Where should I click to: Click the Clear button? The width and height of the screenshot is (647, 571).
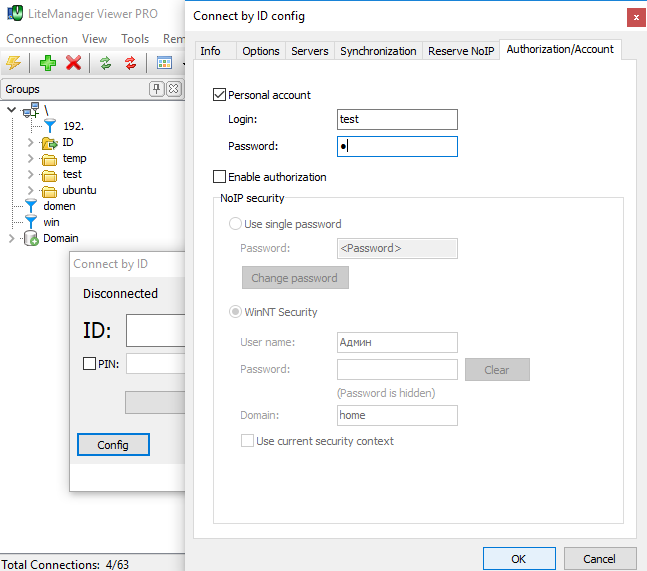(x=497, y=369)
